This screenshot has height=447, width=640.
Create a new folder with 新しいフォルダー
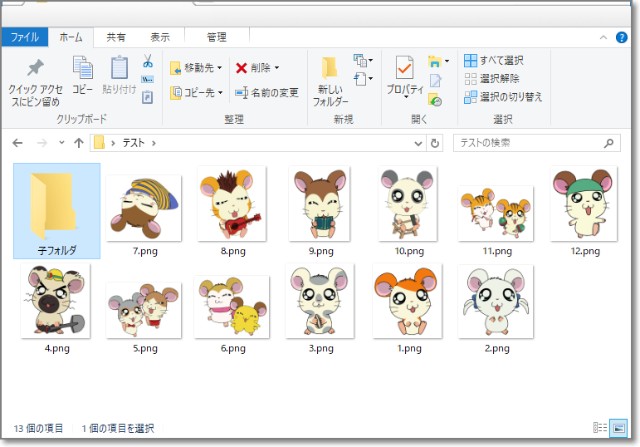pos(329,82)
